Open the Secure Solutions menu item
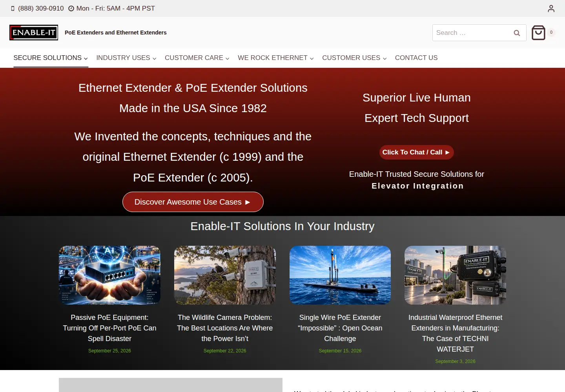Image resolution: width=565 pixels, height=392 pixels. pos(47,58)
